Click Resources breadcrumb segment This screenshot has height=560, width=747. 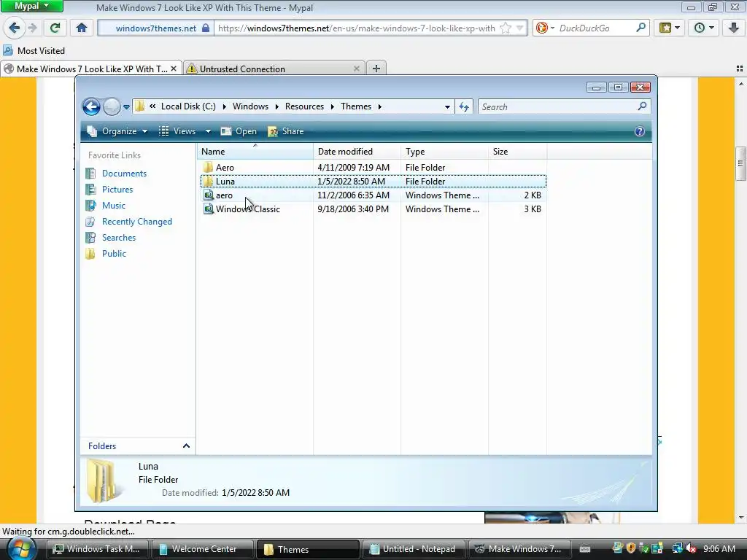[x=304, y=106]
